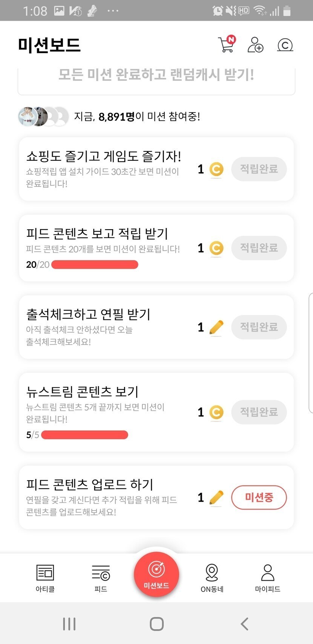Viewport: 313px width, 644px height.
Task: Open the shopping cart icon
Action: pos(226,45)
